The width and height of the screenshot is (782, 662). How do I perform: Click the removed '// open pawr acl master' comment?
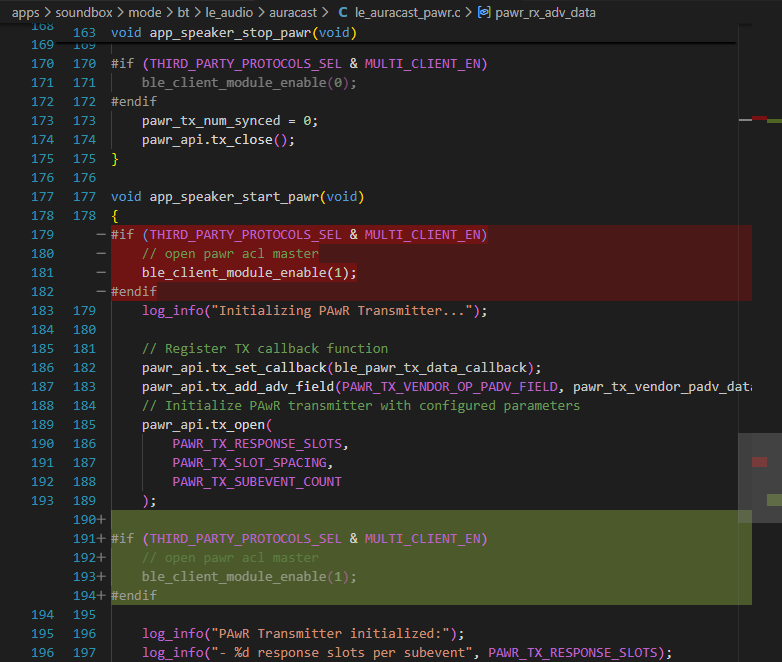point(230,254)
